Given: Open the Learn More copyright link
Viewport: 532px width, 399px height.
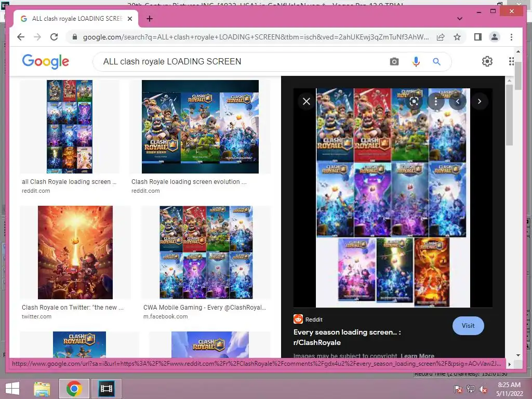Looking at the screenshot, I should tap(417, 356).
